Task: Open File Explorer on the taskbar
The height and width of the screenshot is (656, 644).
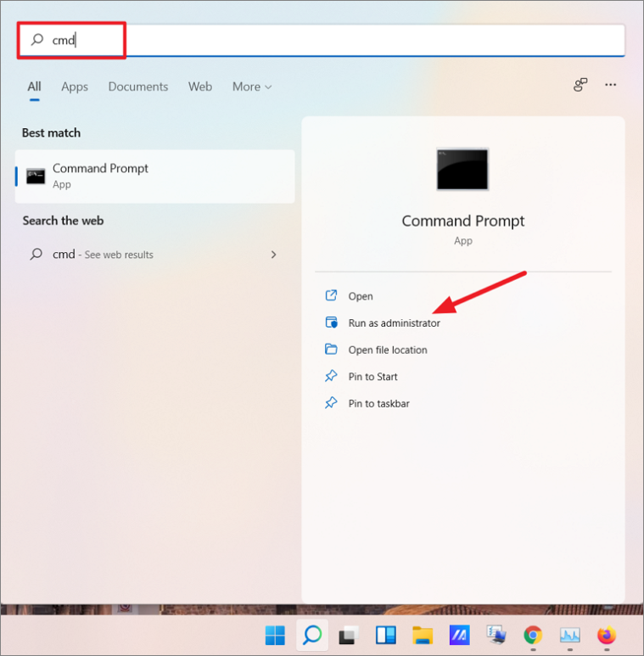Action: [423, 636]
